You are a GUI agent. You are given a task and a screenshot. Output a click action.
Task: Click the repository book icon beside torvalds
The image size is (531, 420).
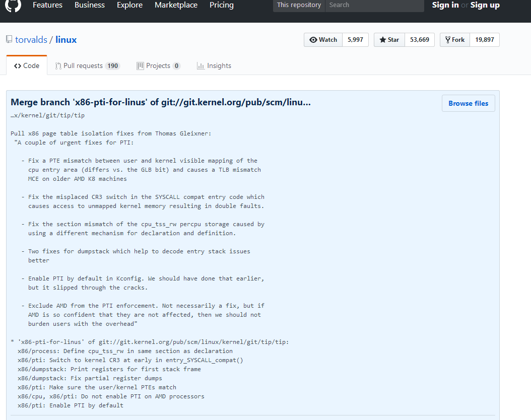9,39
